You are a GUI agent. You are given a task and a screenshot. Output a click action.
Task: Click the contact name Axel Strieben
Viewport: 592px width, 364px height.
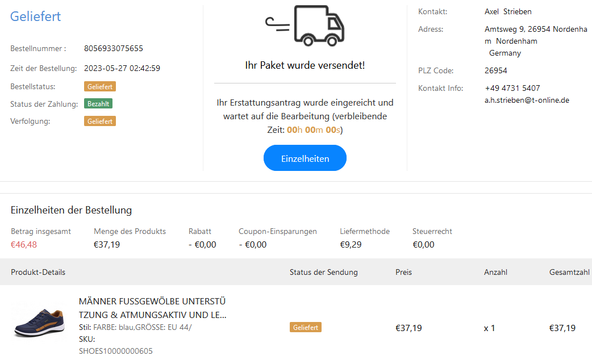508,11
